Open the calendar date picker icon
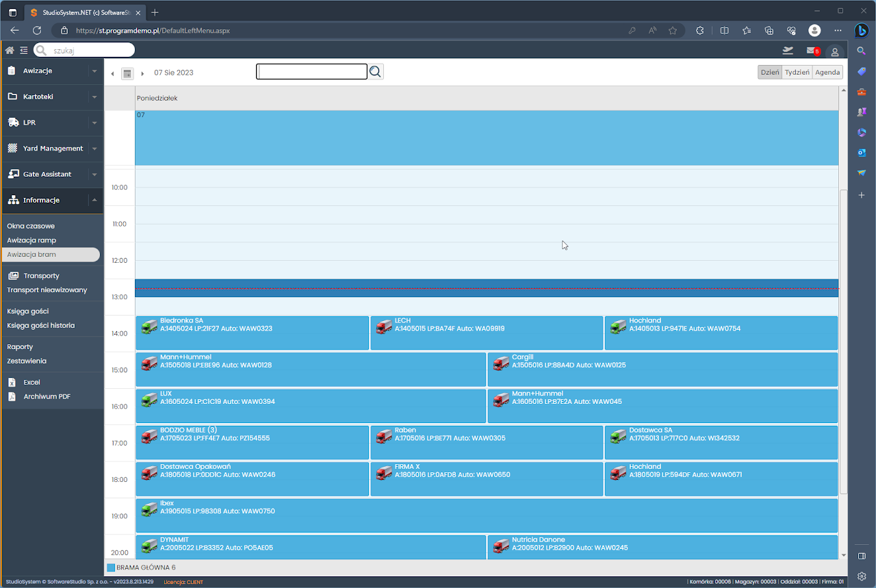Image resolution: width=876 pixels, height=588 pixels. [x=127, y=73]
